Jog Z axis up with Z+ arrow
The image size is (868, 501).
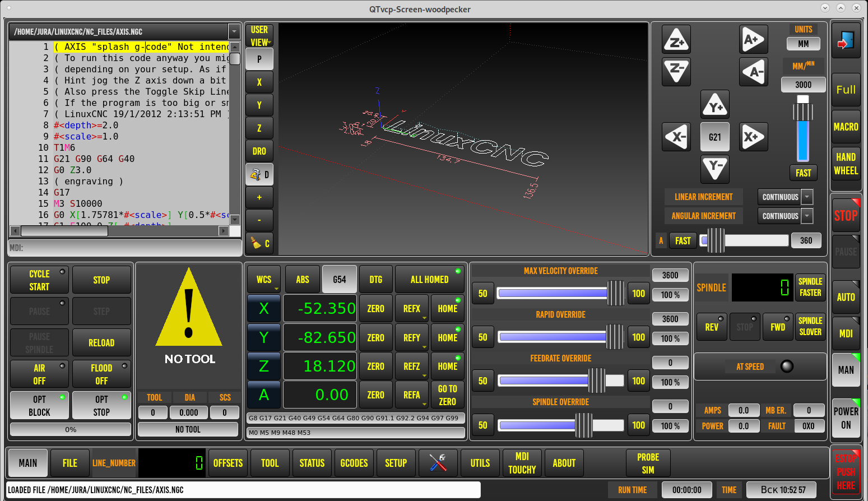pyautogui.click(x=676, y=40)
